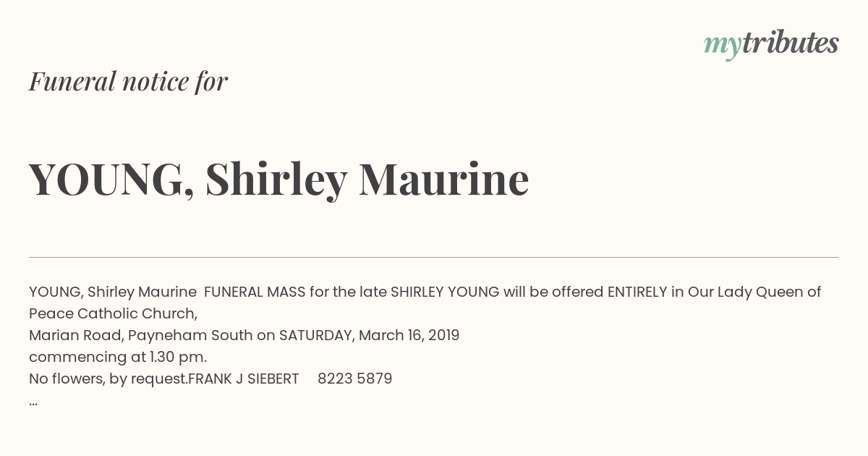The width and height of the screenshot is (868, 456).
Task: Click the phone number '8223 5879'
Action: pos(355,379)
